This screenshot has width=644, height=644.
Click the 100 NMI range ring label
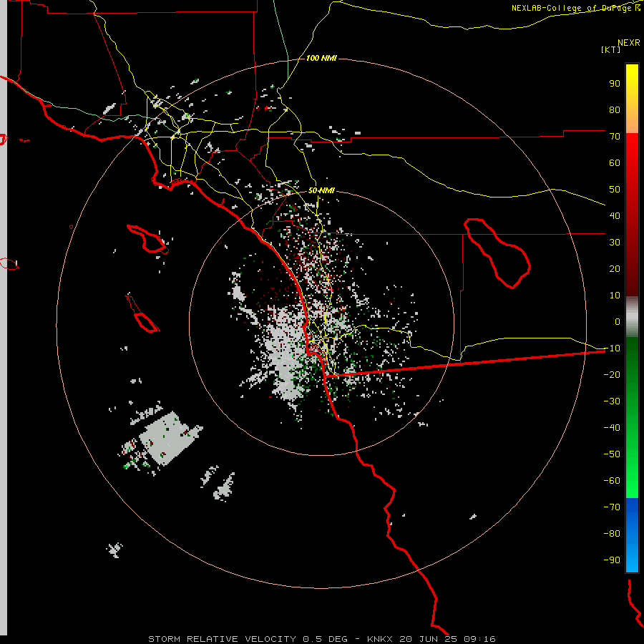click(321, 59)
